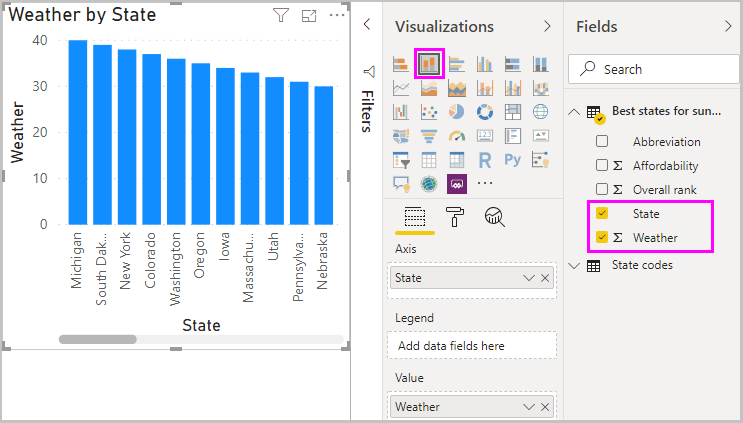Insert the Power Apps visual
Screen dimensions: 743x423
457,184
